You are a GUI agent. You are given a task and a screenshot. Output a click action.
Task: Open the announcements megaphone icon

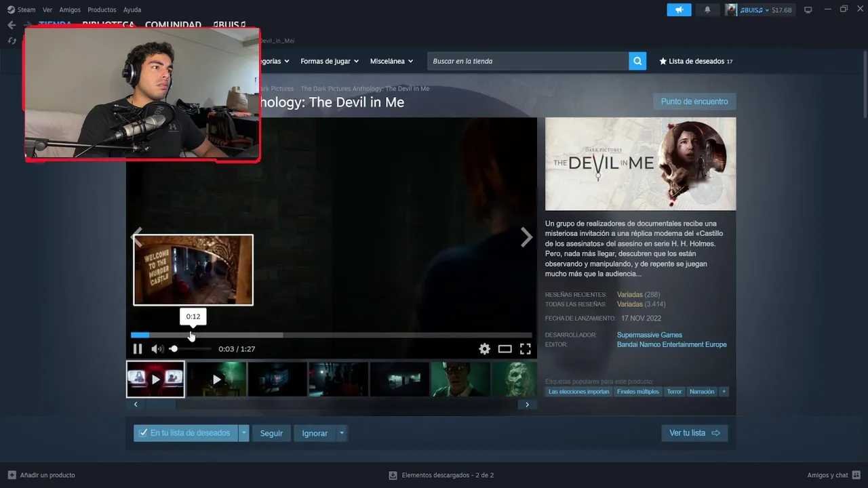pos(679,10)
